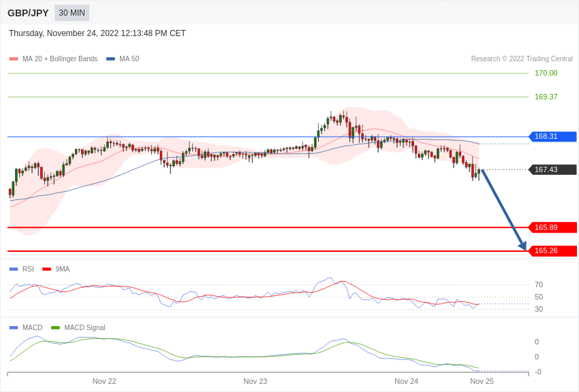Click the RSI blue legend swatch
This screenshot has height=392, width=579.
[14, 269]
